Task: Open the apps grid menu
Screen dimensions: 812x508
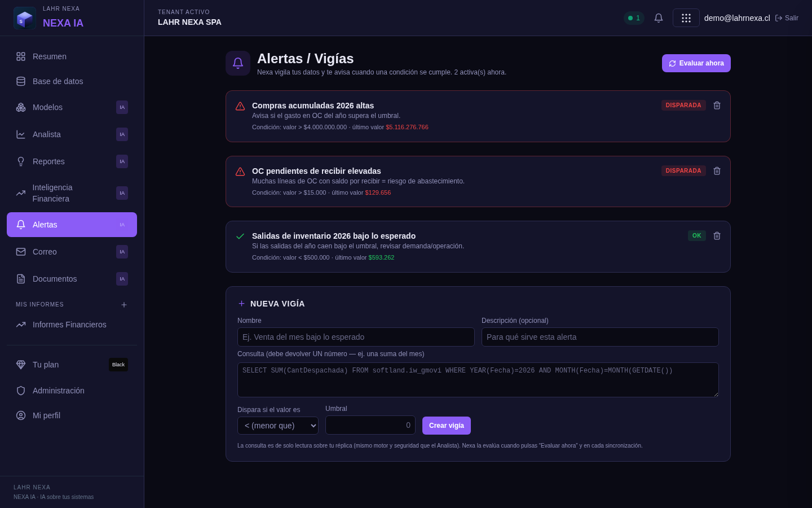Action: click(x=686, y=18)
